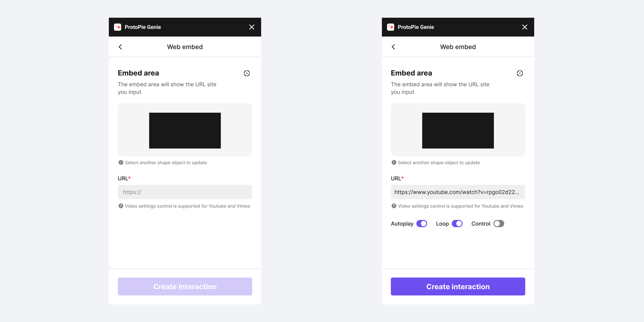644x322 pixels.
Task: Enable the Control toggle in right panel
Action: 498,223
